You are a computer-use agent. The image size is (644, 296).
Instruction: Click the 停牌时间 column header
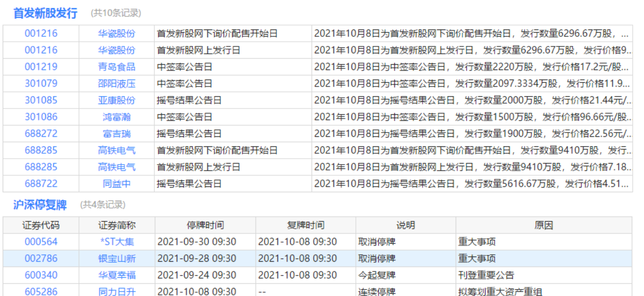tap(205, 225)
